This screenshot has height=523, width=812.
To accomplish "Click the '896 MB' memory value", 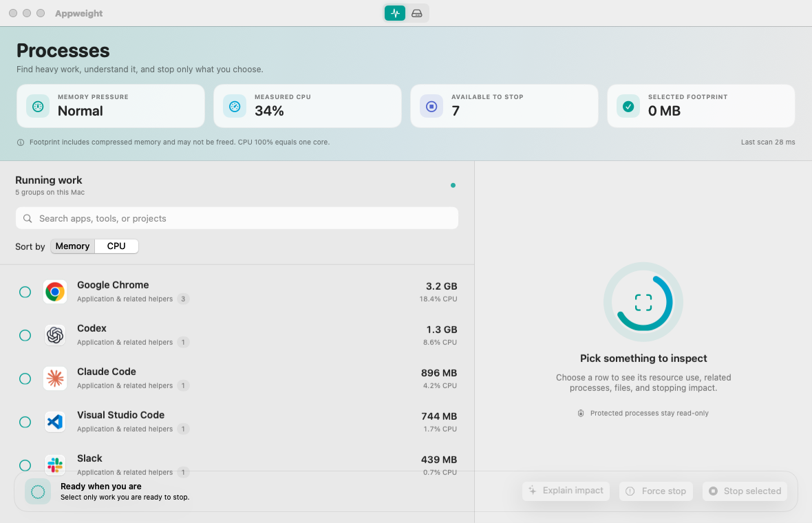I will click(439, 374).
